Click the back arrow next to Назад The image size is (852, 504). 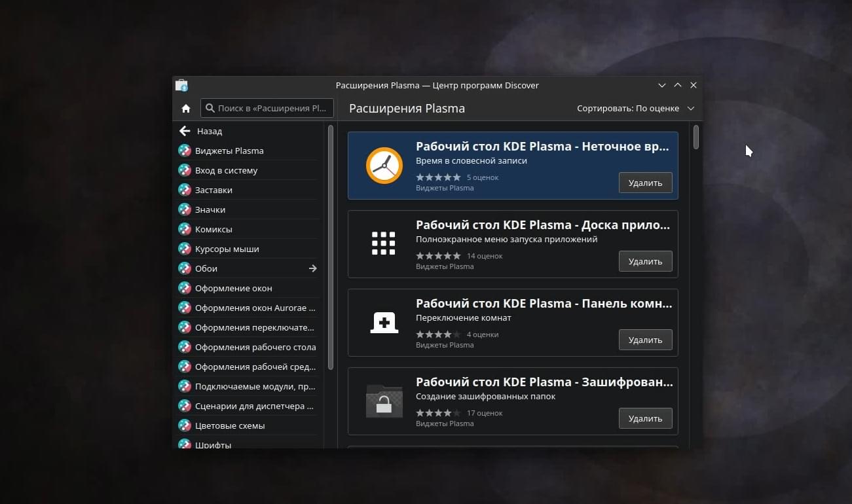click(x=185, y=131)
